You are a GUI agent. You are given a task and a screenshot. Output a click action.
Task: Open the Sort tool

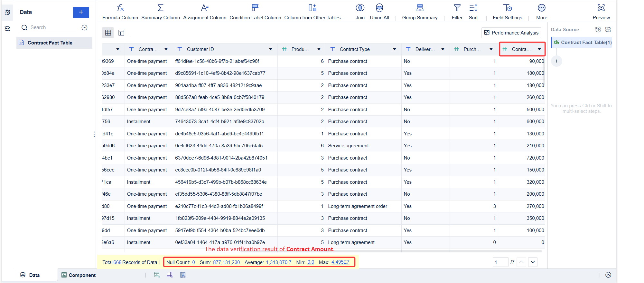[473, 12]
